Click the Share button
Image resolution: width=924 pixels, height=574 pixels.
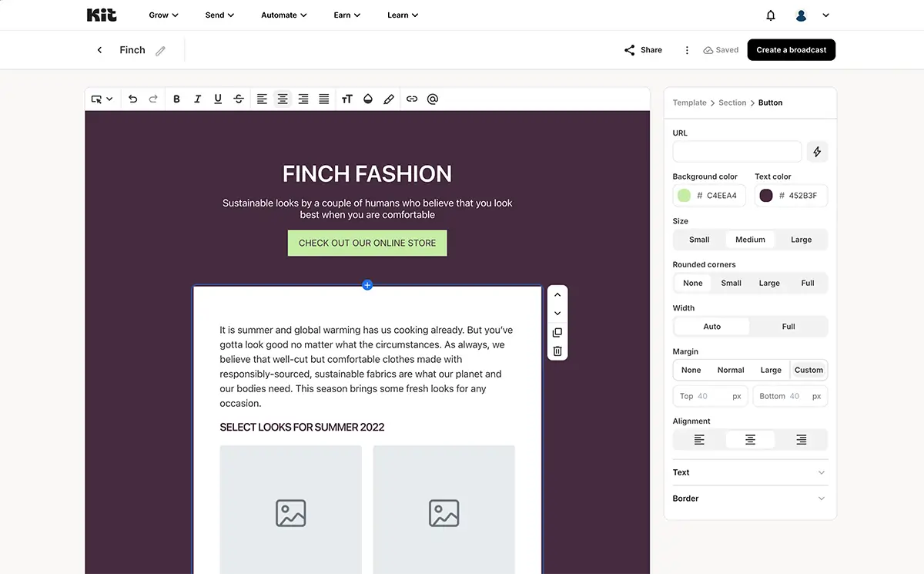643,49
